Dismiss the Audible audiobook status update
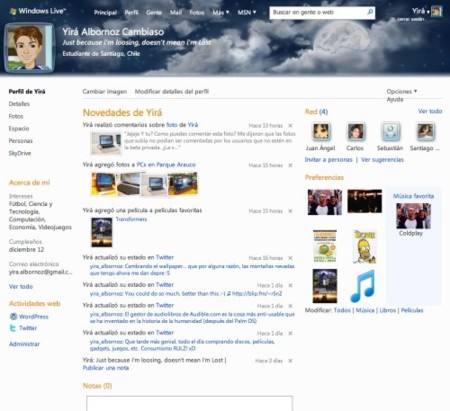 290,306
